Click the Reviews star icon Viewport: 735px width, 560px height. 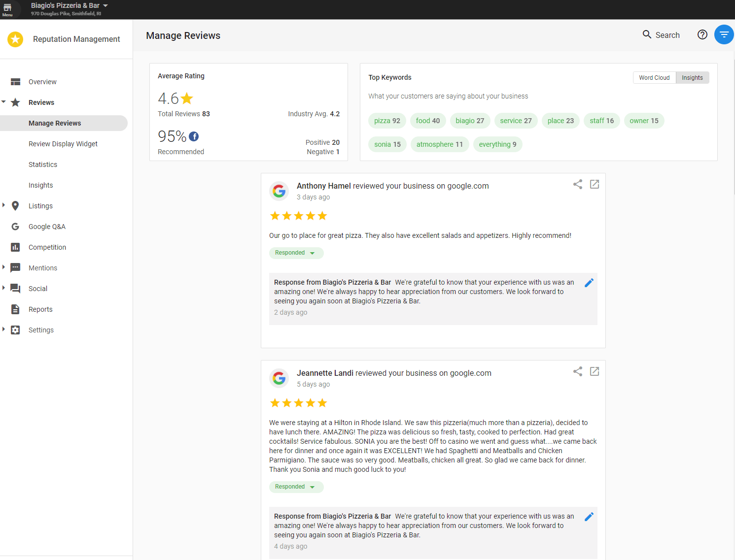coord(15,102)
